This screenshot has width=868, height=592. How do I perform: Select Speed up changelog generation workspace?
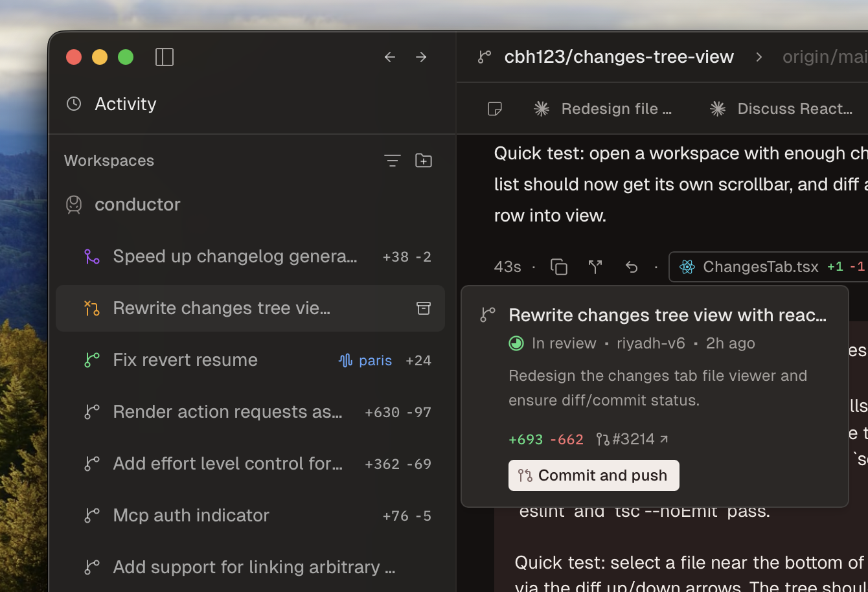pos(234,256)
